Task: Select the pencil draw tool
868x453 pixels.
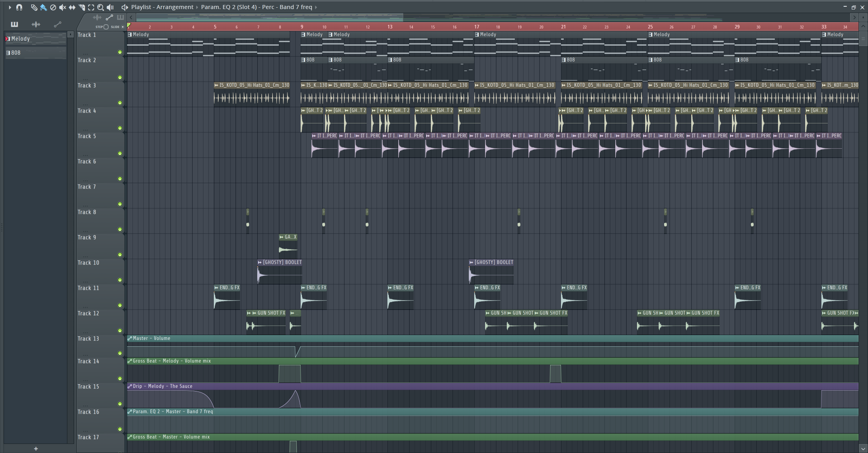Action: tap(34, 7)
